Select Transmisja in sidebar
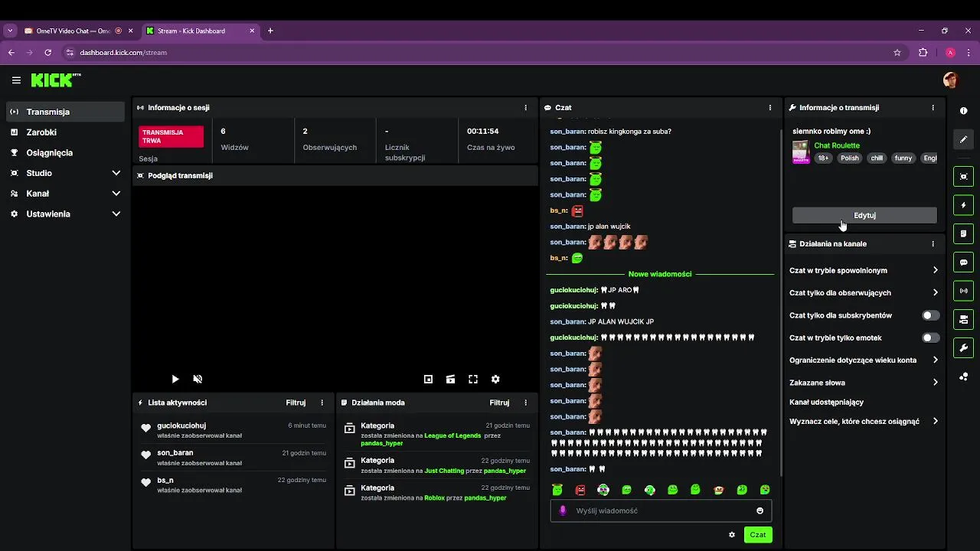 pos(65,112)
